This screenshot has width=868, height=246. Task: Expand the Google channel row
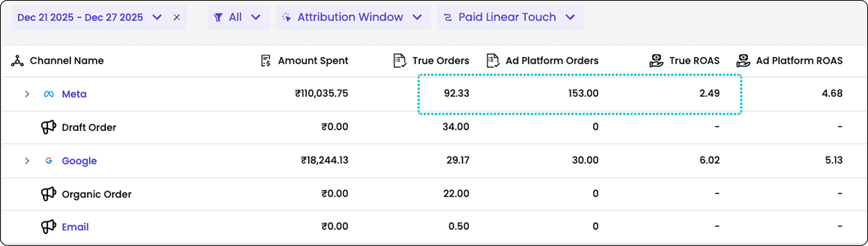click(x=27, y=161)
